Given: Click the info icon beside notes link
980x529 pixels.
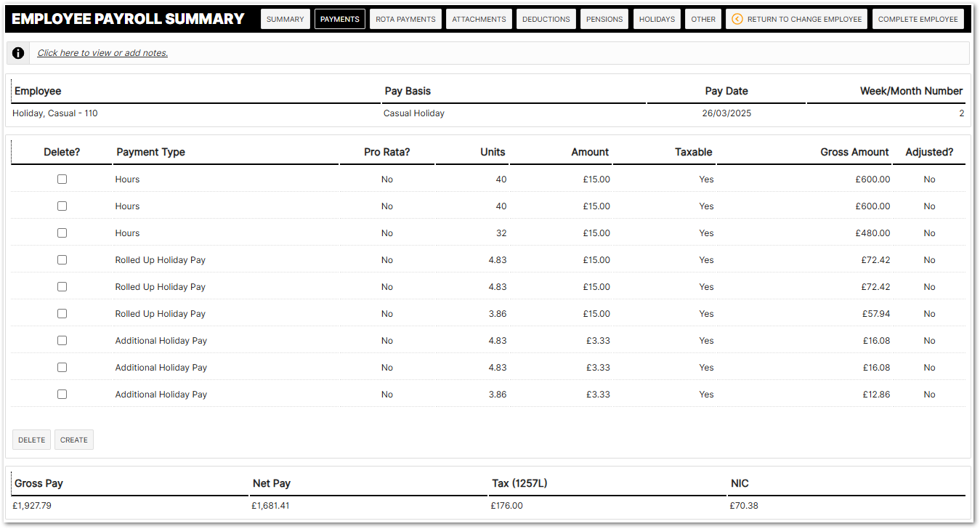Looking at the screenshot, I should pos(18,53).
